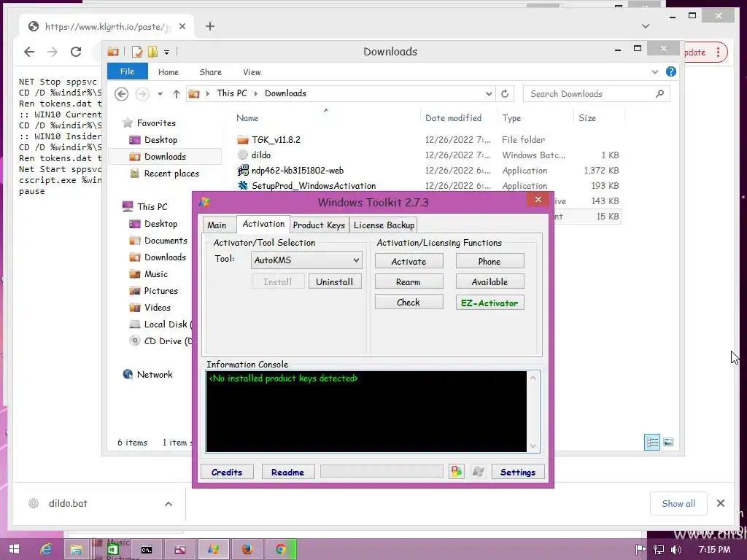
Task: Select the ndp462-kb3151802-web installer icon
Action: click(243, 170)
